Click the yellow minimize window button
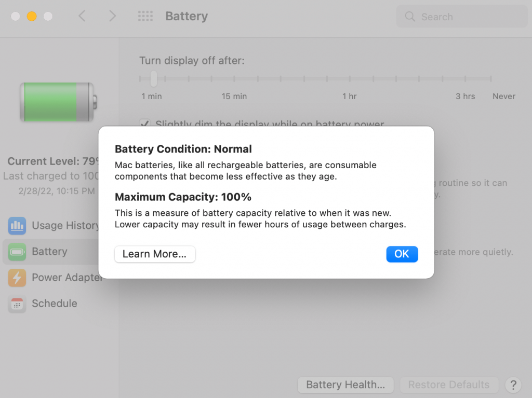 [32, 17]
